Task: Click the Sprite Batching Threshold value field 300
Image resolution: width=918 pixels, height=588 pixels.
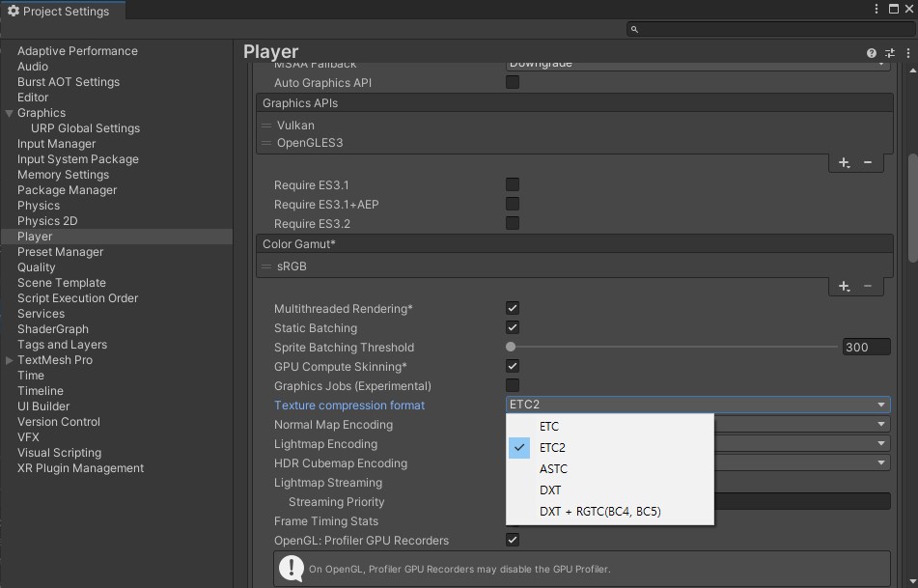Action: [867, 347]
